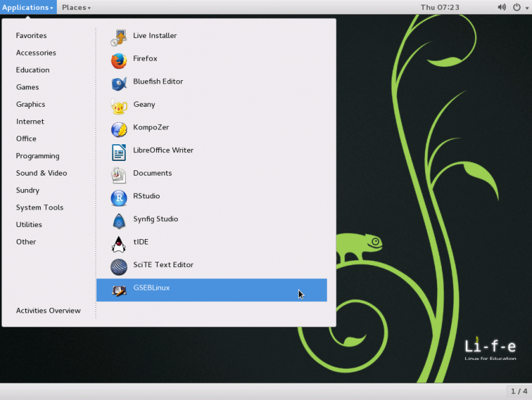The width and height of the screenshot is (532, 400).
Task: Open Geany using its teapot icon
Action: pos(119,105)
